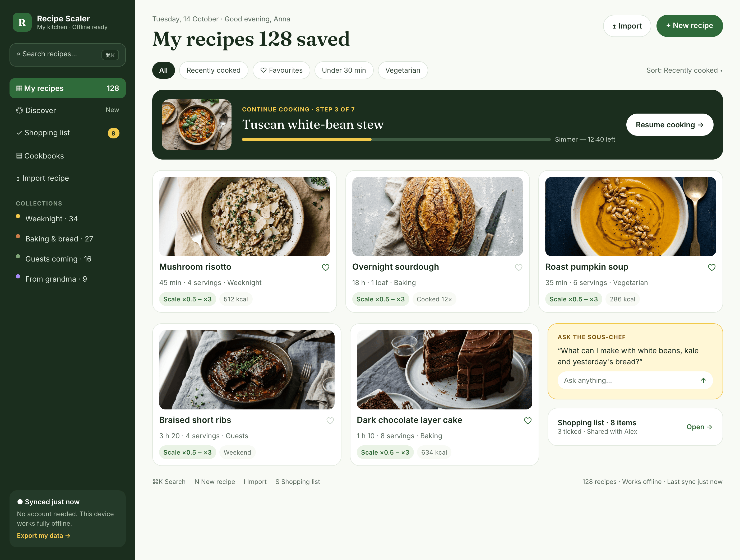This screenshot has width=740, height=560.
Task: Open the Sort: Recently cooked dropdown
Action: click(x=684, y=70)
